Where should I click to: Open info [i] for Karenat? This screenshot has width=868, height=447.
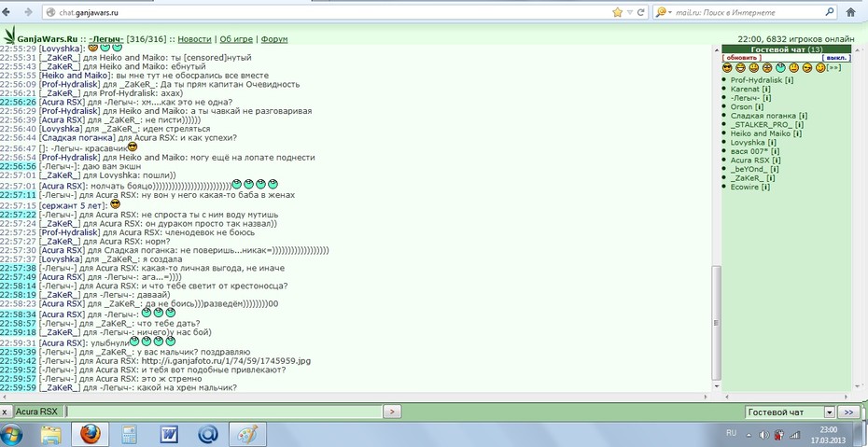766,89
